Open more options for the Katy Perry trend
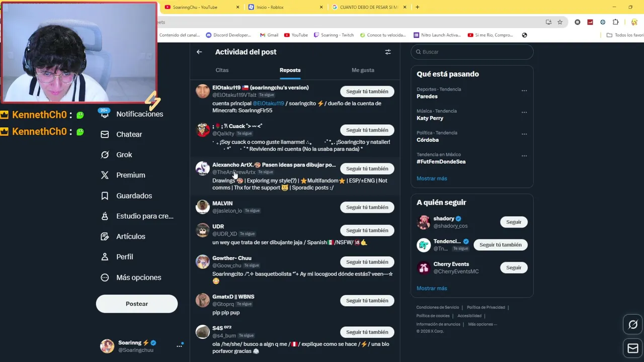This screenshot has height=362, width=644. 524,112
